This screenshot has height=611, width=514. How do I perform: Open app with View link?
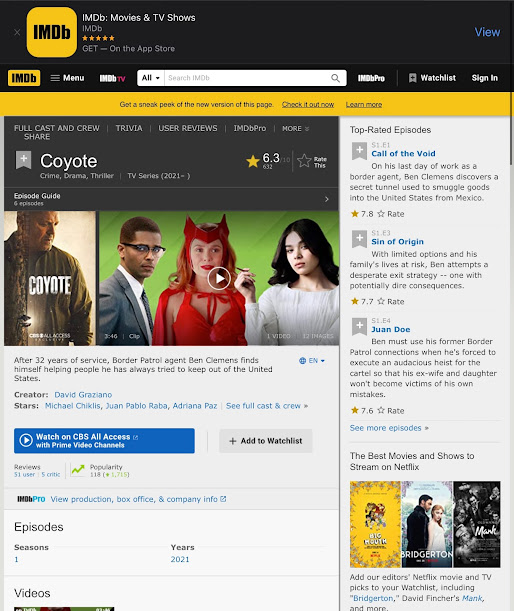(487, 32)
